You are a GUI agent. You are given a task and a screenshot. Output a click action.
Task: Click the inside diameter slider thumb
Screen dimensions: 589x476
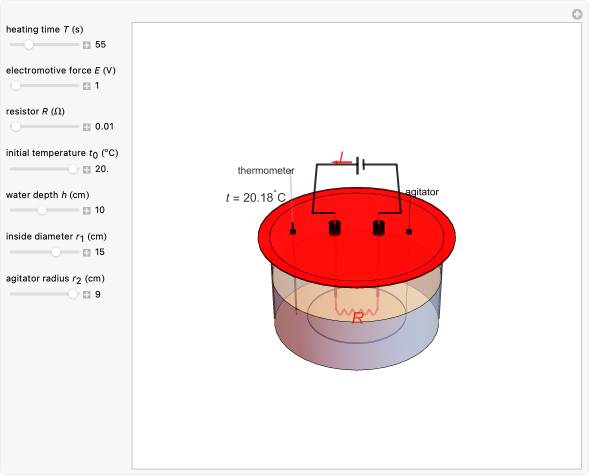[x=56, y=252]
